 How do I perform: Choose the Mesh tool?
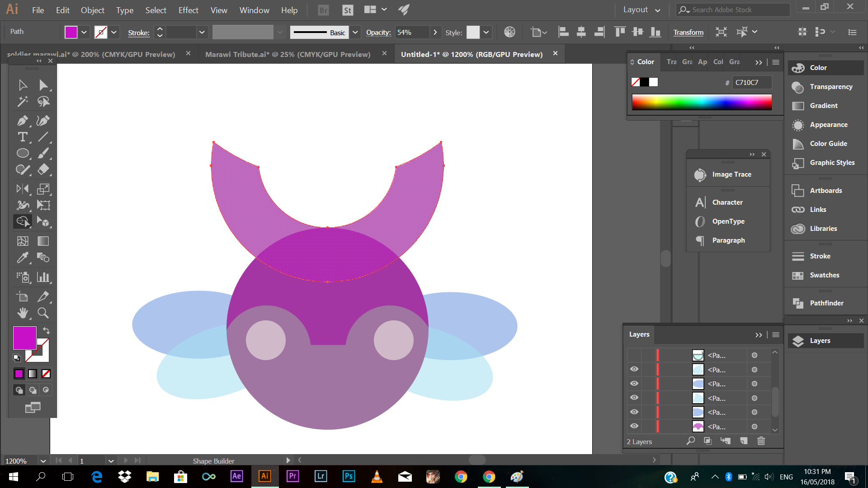click(x=23, y=241)
